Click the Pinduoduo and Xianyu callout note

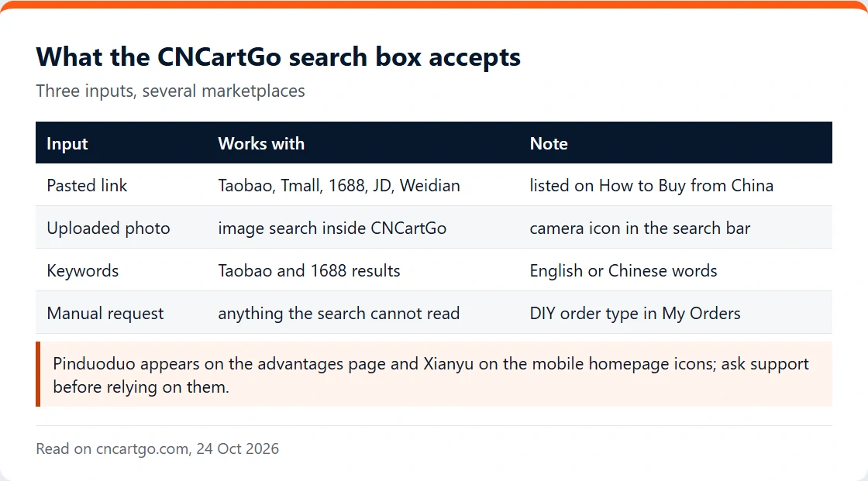click(x=434, y=374)
